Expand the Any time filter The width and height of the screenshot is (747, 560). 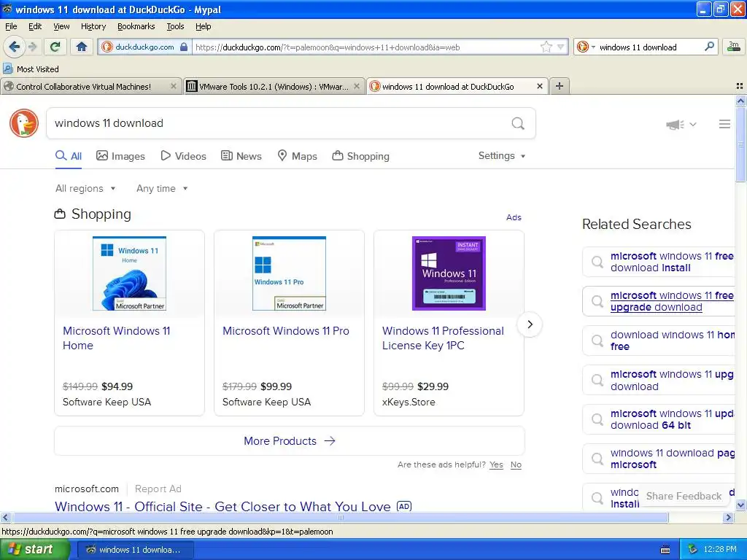162,189
